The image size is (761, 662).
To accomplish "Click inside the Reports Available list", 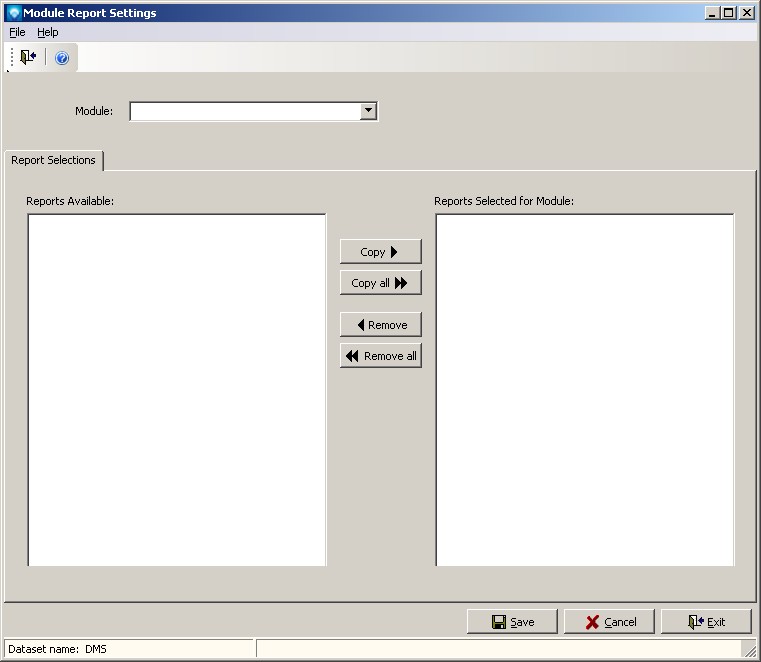I will (x=177, y=390).
